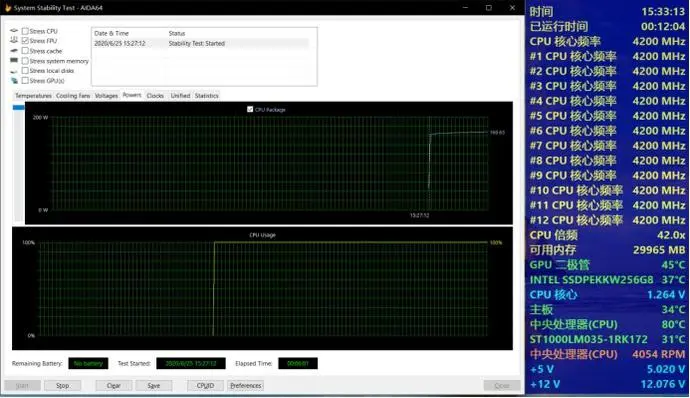This screenshot has height=398, width=690.
Task: Click the disk icon beside Stress local disks
Action: (x=14, y=71)
